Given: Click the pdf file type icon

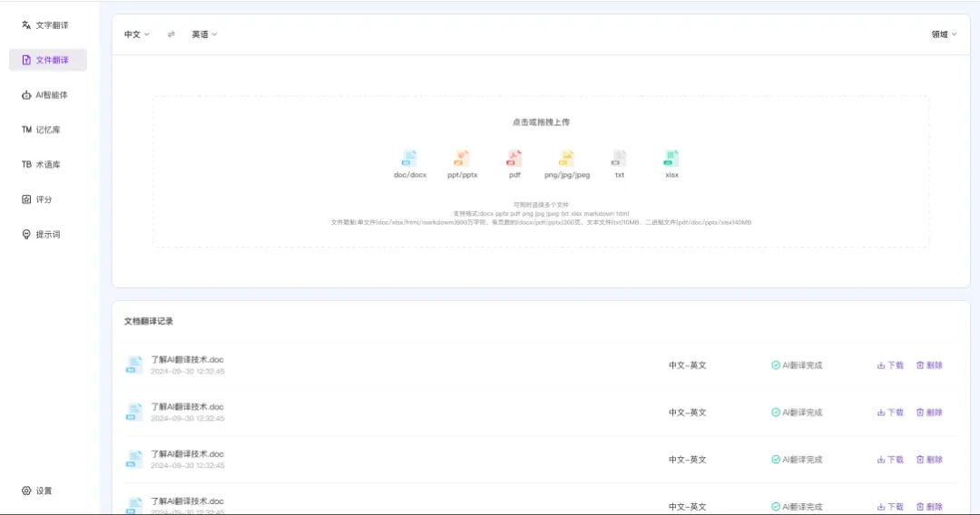Looking at the screenshot, I should pyautogui.click(x=514, y=159).
